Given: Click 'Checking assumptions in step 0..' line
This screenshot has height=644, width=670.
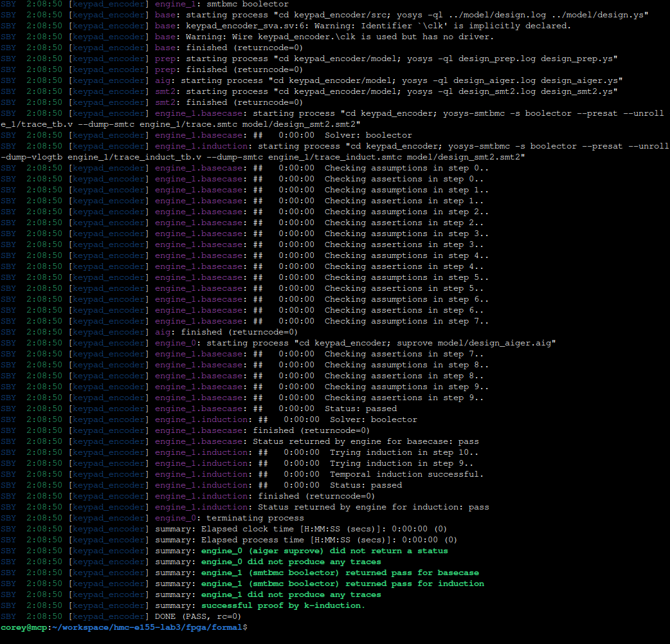Looking at the screenshot, I should pos(406,168).
